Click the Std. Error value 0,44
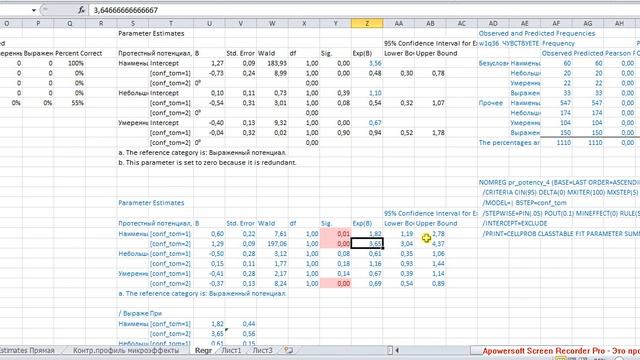640x360 pixels. click(x=249, y=324)
